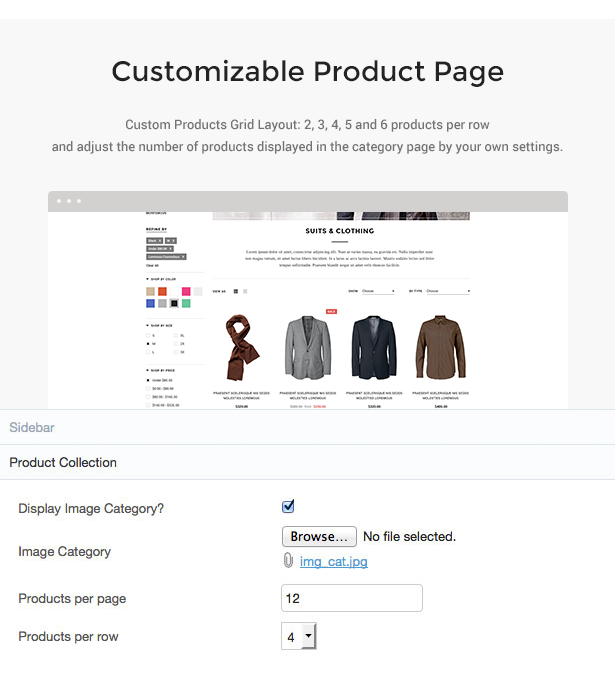Switch to grid view icon
This screenshot has width=615, height=681.
236,291
